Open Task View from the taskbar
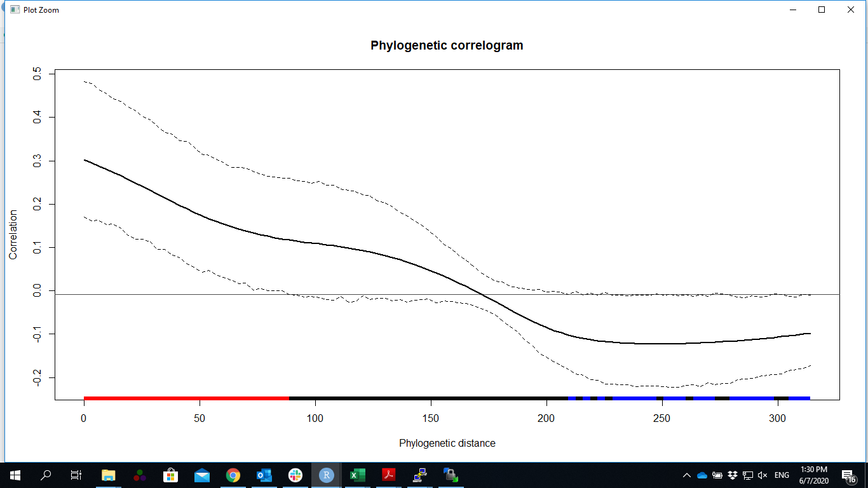The width and height of the screenshot is (868, 488). tap(76, 475)
